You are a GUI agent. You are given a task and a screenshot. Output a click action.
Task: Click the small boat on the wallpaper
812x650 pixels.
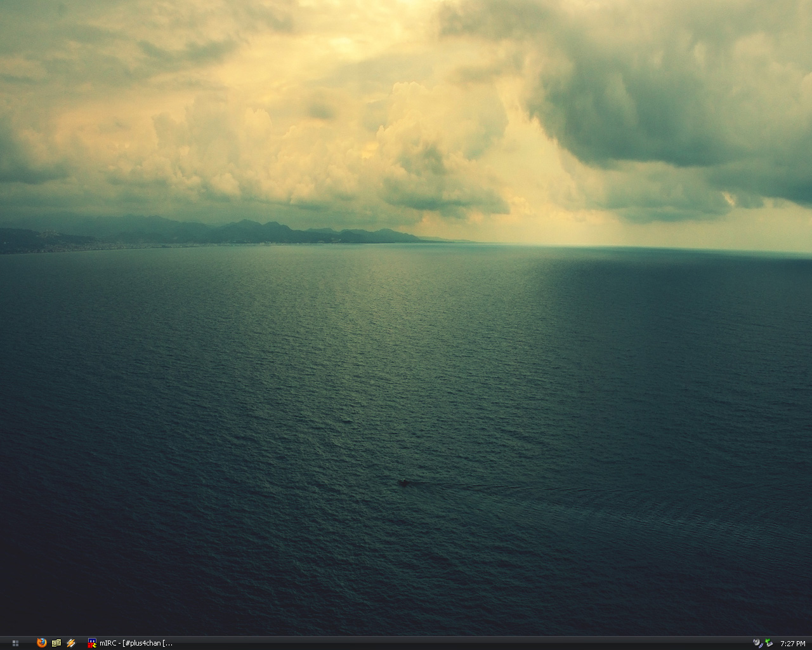pos(403,483)
